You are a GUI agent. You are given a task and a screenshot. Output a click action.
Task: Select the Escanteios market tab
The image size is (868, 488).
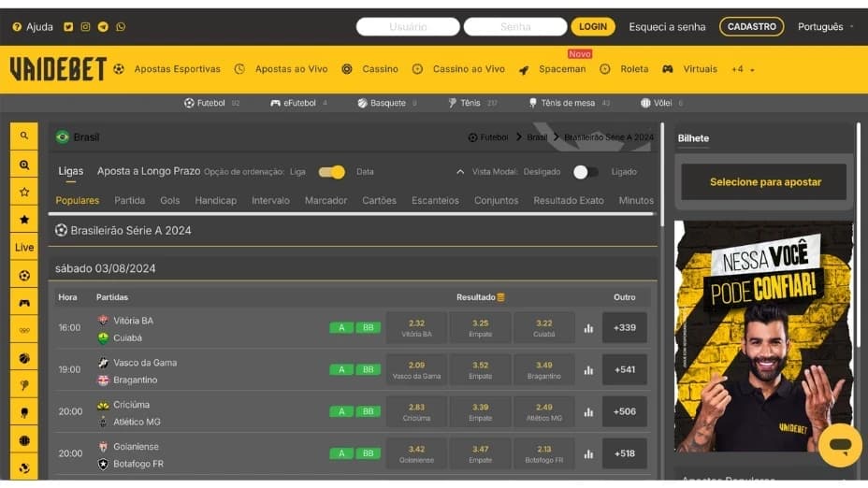(x=435, y=200)
